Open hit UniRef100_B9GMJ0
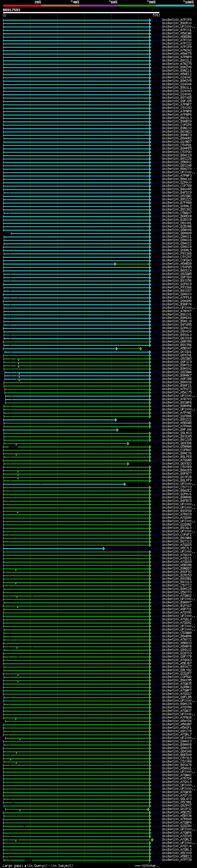This screenshot has width=197, height=868. click(x=177, y=23)
